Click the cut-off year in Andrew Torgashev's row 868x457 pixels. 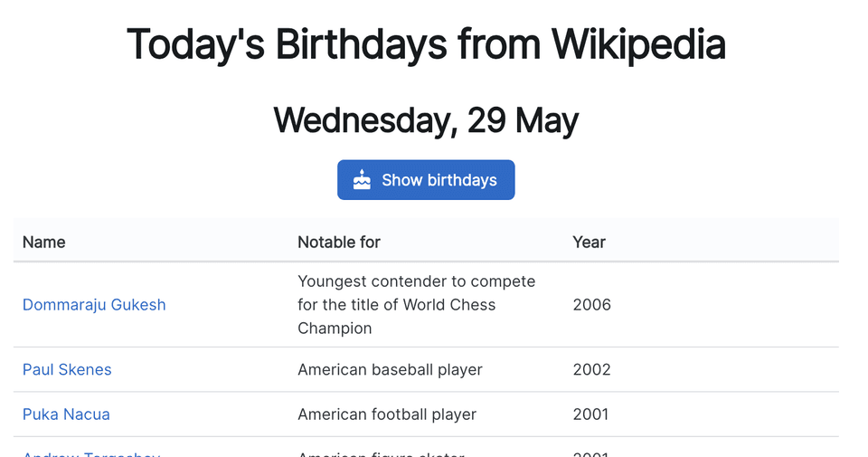590,453
